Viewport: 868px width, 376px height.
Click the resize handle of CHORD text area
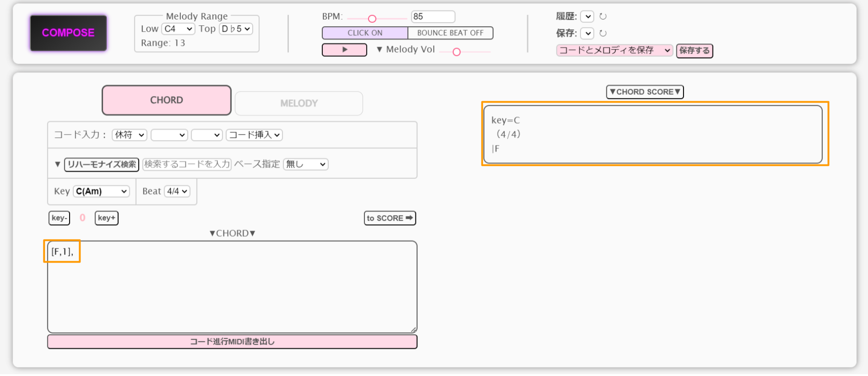(x=414, y=330)
